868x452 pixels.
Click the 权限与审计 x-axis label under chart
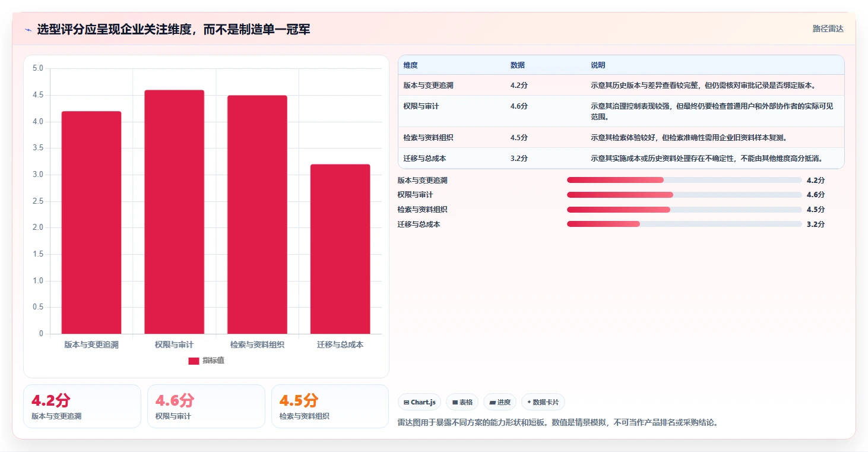(175, 344)
